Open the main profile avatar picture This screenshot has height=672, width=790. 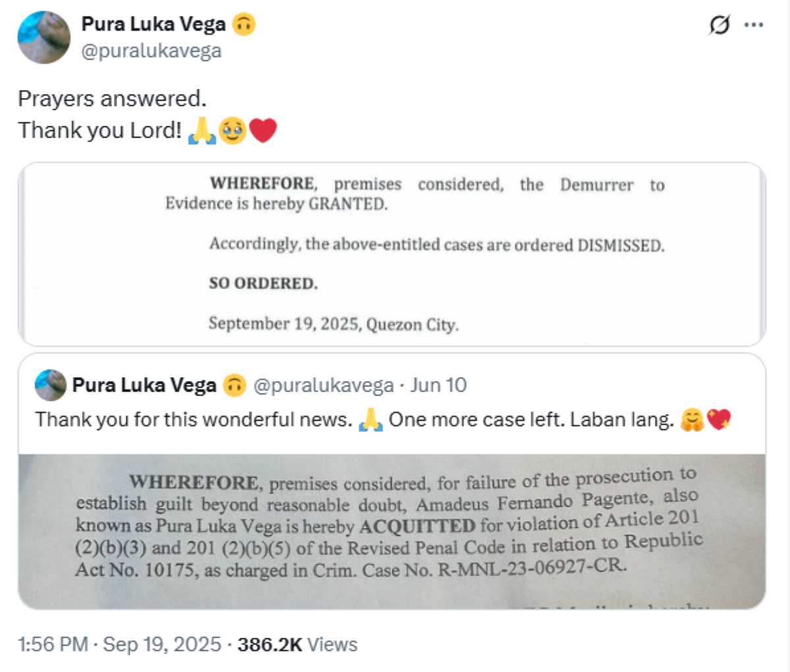point(43,38)
